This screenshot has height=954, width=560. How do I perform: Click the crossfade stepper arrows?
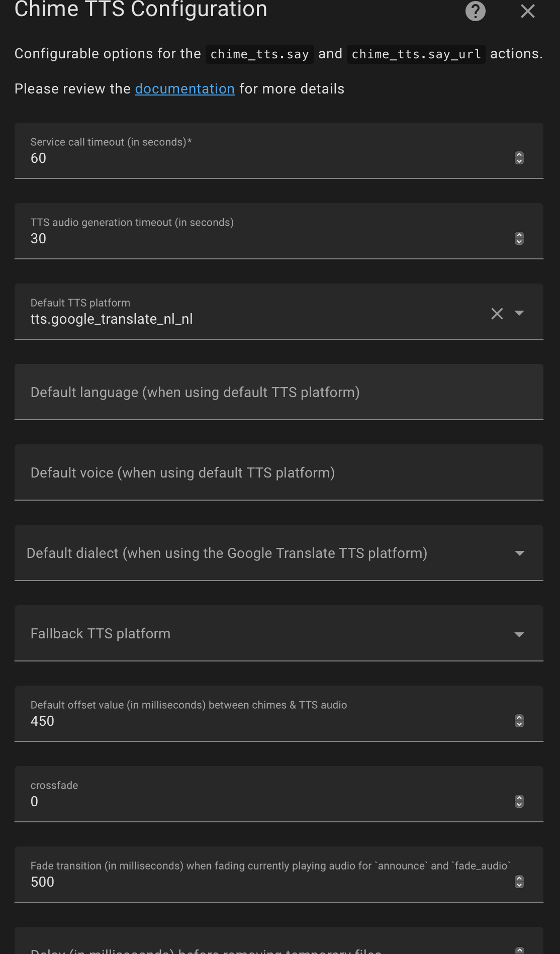[519, 801]
